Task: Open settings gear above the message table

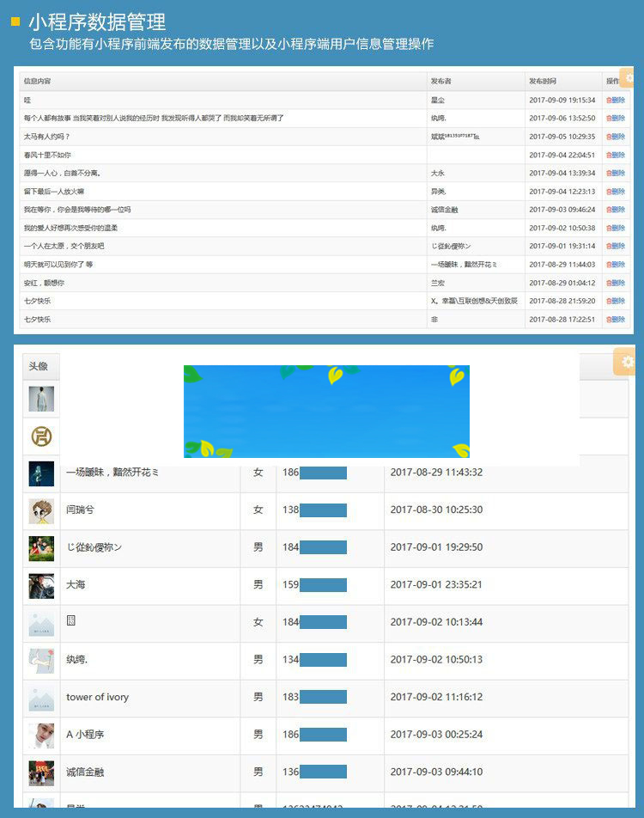Action: click(629, 78)
